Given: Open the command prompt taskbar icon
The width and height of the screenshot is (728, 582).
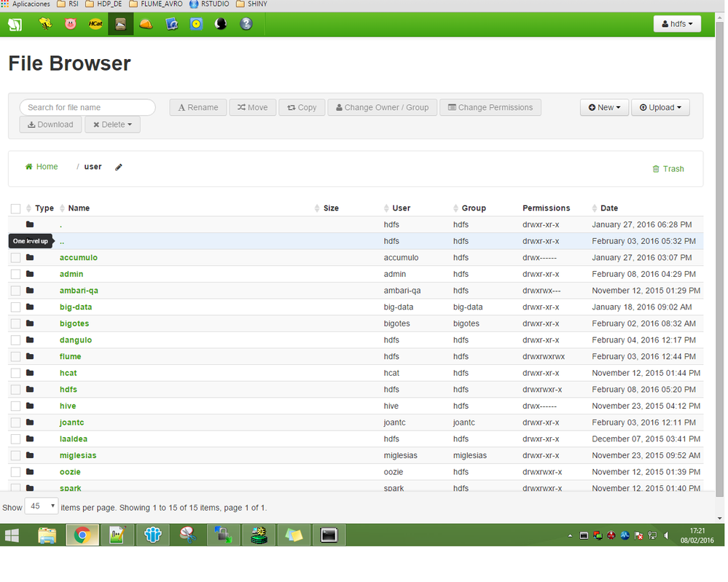Looking at the screenshot, I should [x=329, y=535].
